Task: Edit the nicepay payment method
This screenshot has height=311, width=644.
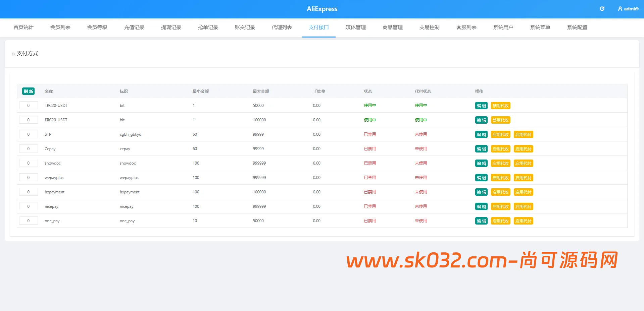Action: tap(481, 206)
